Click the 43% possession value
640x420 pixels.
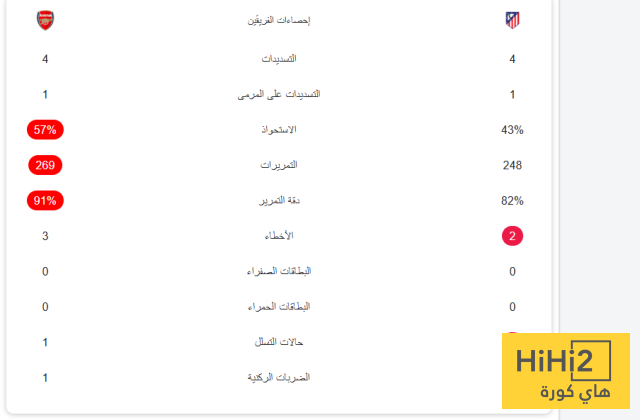point(513,130)
